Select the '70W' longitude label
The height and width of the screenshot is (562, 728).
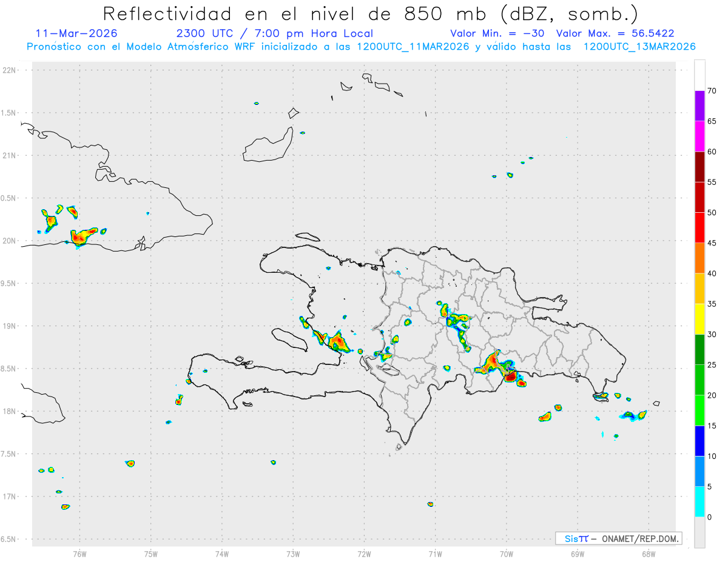tap(506, 554)
